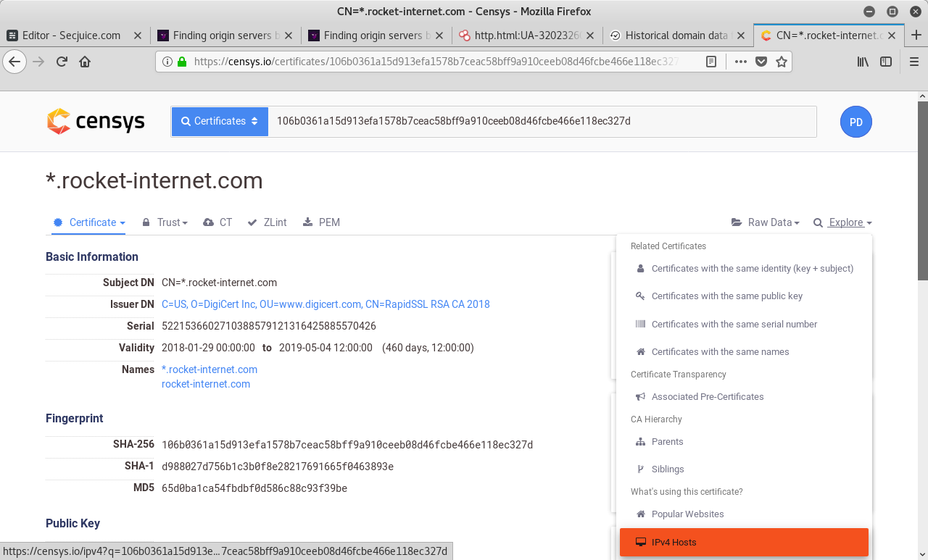Switch to the Editor - Secjuice.com browser tab
Viewport: 928px width, 560px height.
(72, 35)
